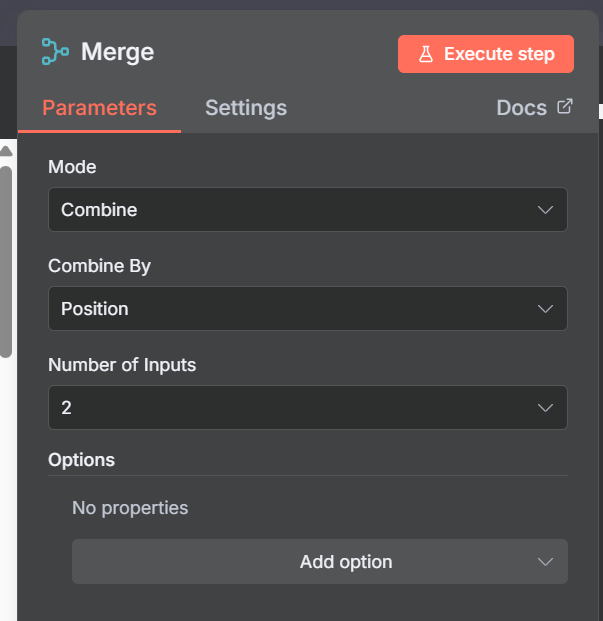The height and width of the screenshot is (621, 603).
Task: Expand the Number of Inputs dropdown
Action: coord(300,408)
